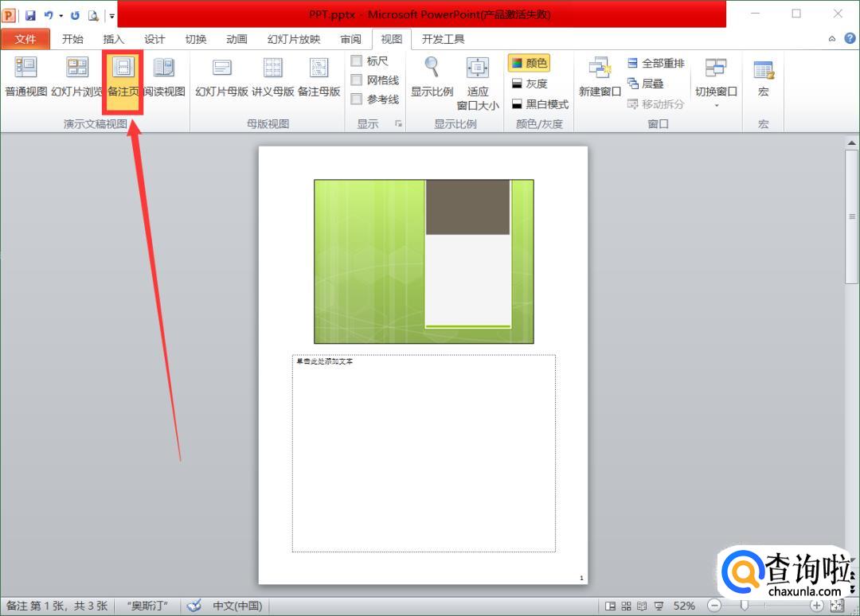The width and height of the screenshot is (860, 616).
Task: Click the green slide thumbnail on notes page
Action: pos(424,261)
